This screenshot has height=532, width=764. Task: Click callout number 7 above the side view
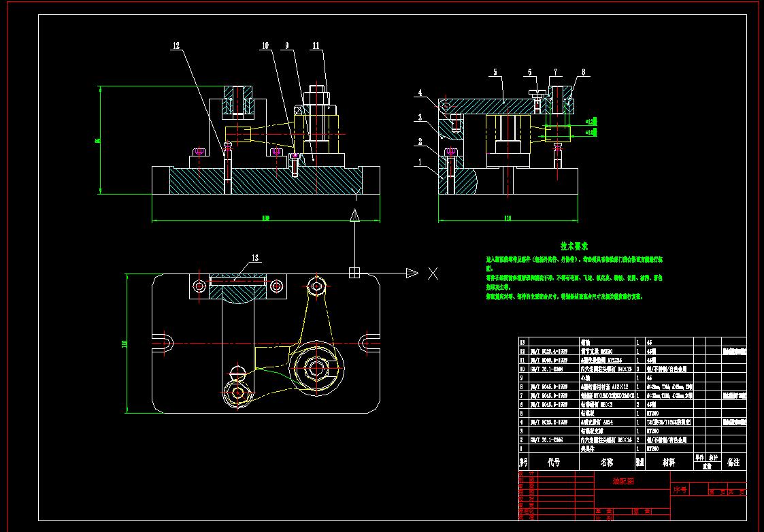pyautogui.click(x=555, y=72)
